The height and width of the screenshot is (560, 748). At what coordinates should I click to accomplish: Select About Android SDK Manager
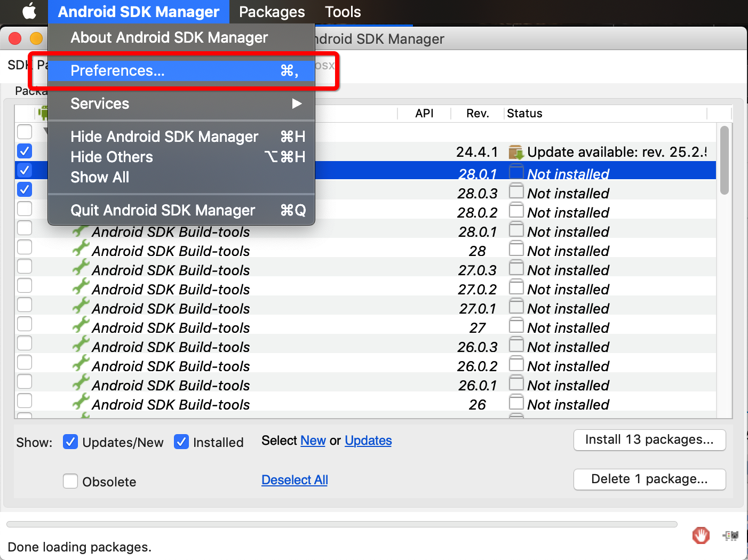pyautogui.click(x=181, y=37)
